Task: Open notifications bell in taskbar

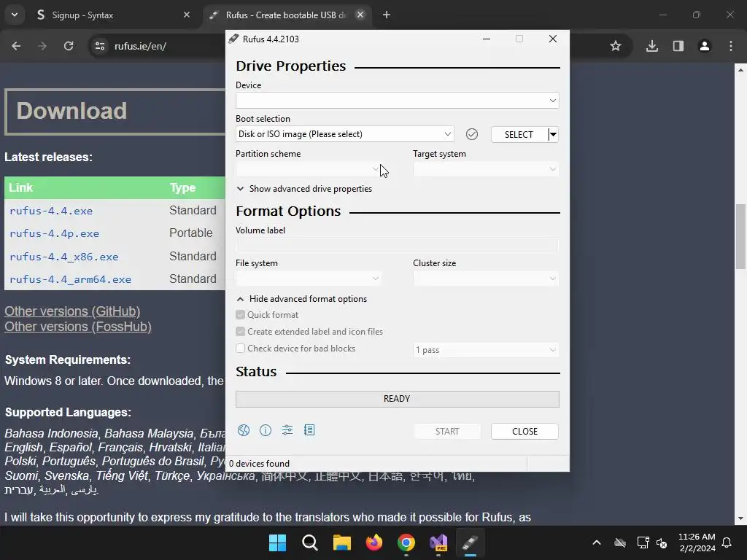Action: [727, 542]
